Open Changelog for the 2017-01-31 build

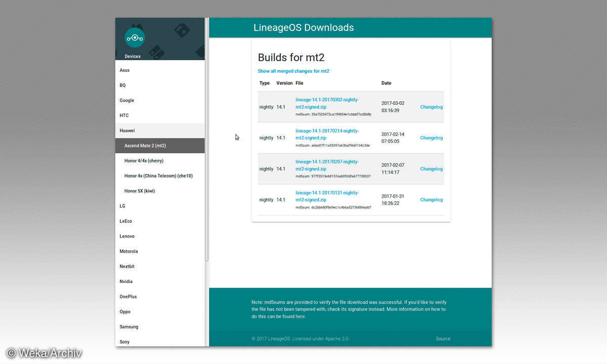pos(431,200)
